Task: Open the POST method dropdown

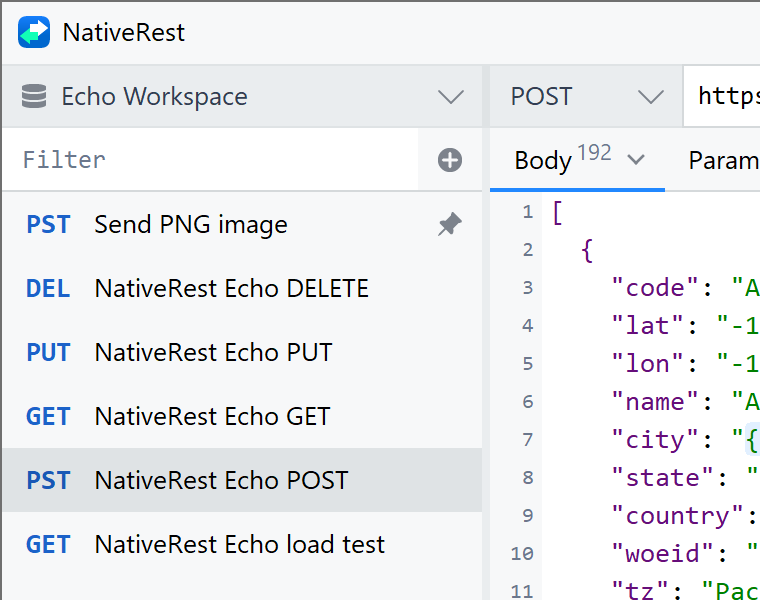Action: [586, 96]
